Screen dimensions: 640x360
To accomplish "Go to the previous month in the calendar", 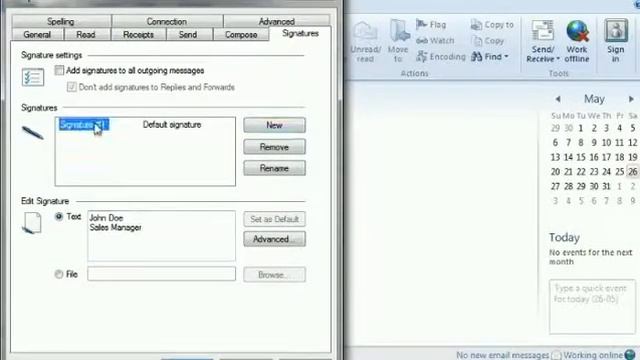I will (x=558, y=99).
